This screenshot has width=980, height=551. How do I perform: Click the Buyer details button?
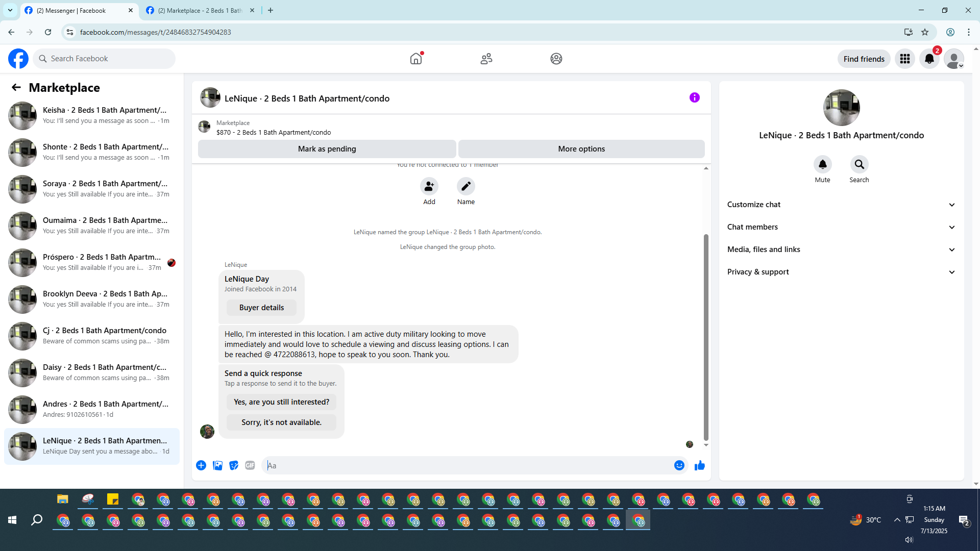261,308
